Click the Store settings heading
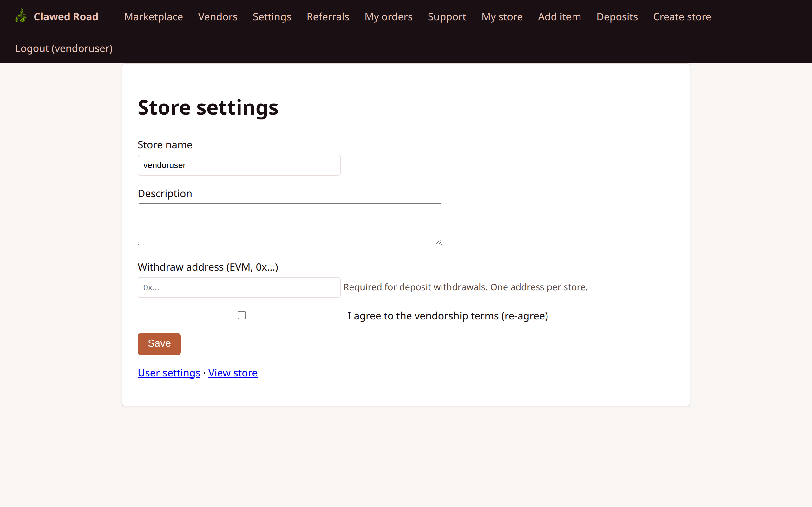This screenshot has height=507, width=812. (x=207, y=107)
